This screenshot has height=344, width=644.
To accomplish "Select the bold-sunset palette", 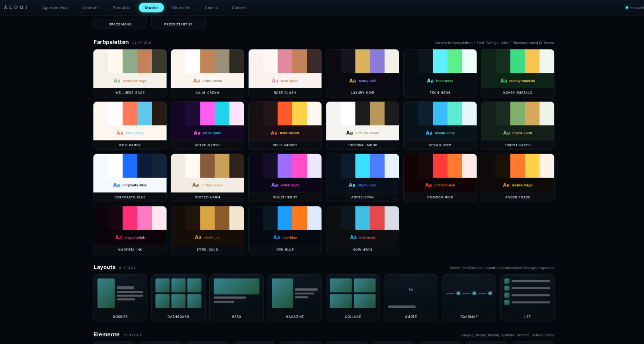I will 285,126.
